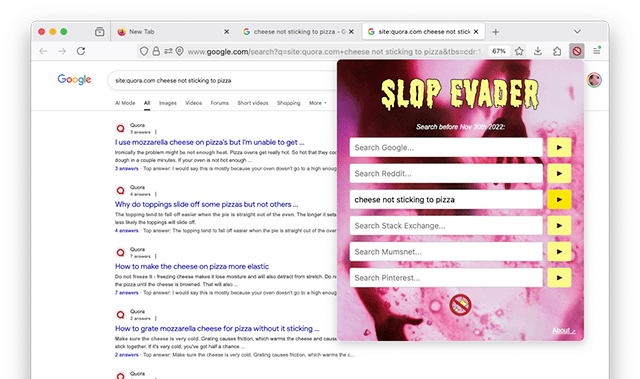This screenshot has height=379, width=640.
Task: Click the Slop Evader extension toolbar icon
Action: [x=576, y=51]
